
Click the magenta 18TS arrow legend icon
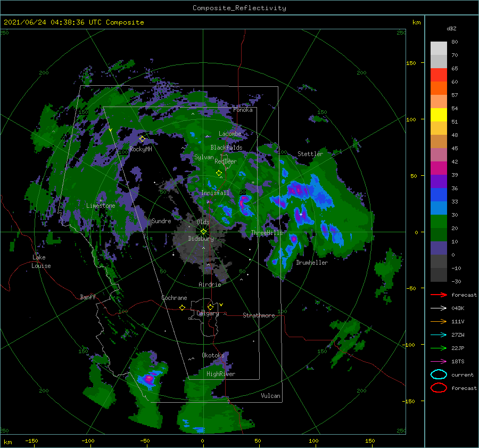[439, 362]
